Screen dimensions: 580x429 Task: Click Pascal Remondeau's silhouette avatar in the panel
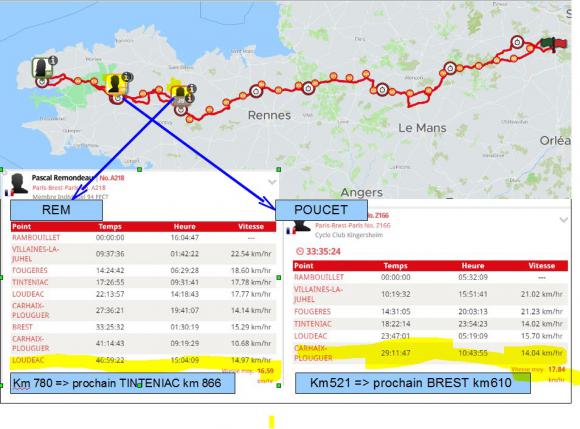tap(19, 183)
